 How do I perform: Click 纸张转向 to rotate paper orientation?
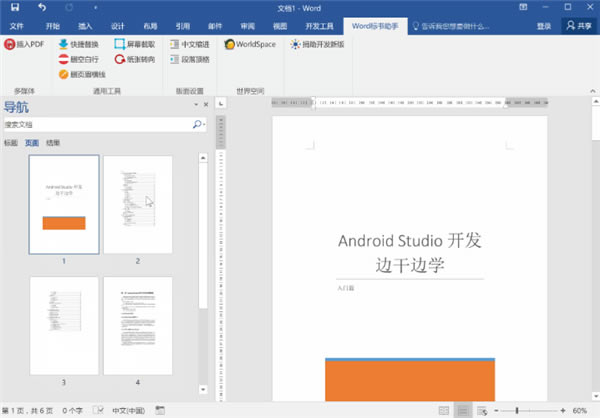tap(135, 59)
